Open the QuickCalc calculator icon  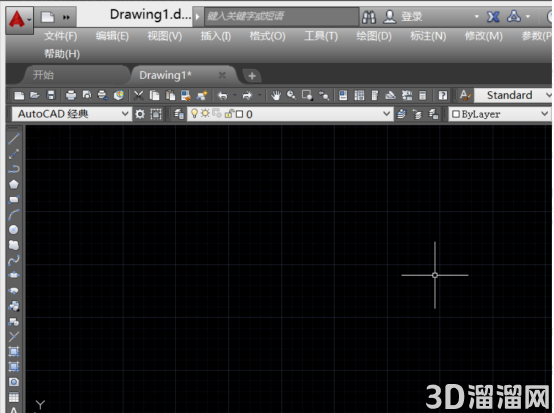(x=423, y=95)
